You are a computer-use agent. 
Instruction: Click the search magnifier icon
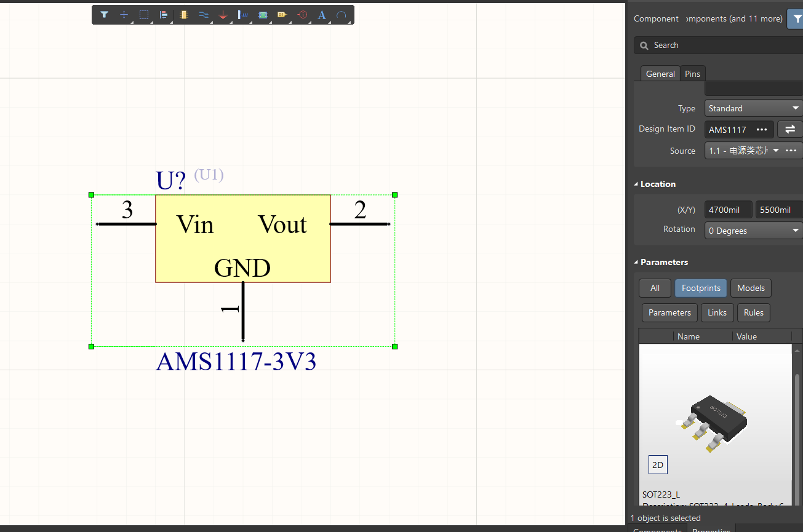(644, 46)
